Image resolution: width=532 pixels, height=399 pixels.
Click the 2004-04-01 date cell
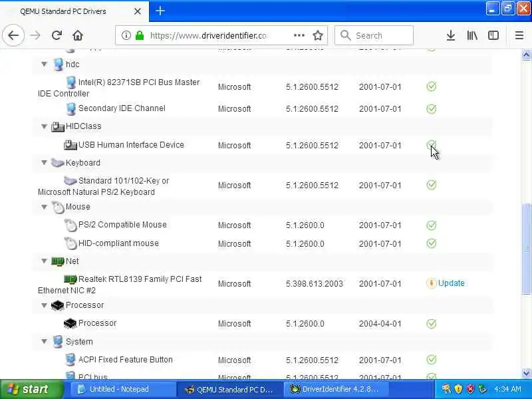coord(380,324)
